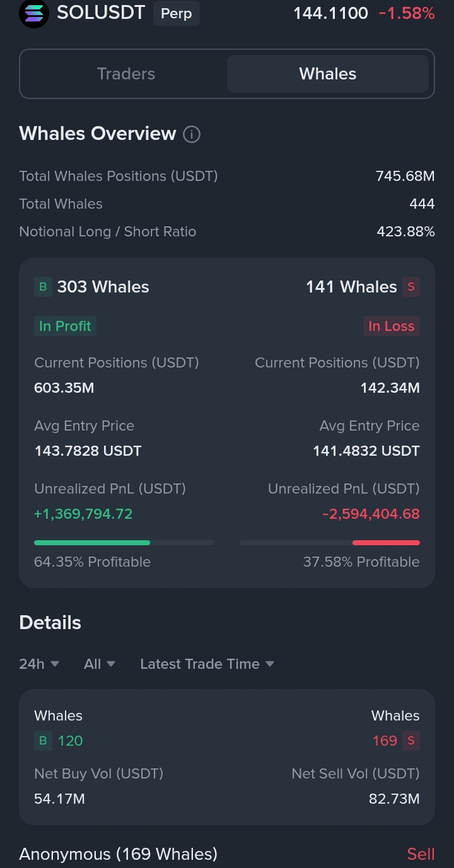This screenshot has height=868, width=454.
Task: Expand the All filter dropdown
Action: pos(100,664)
